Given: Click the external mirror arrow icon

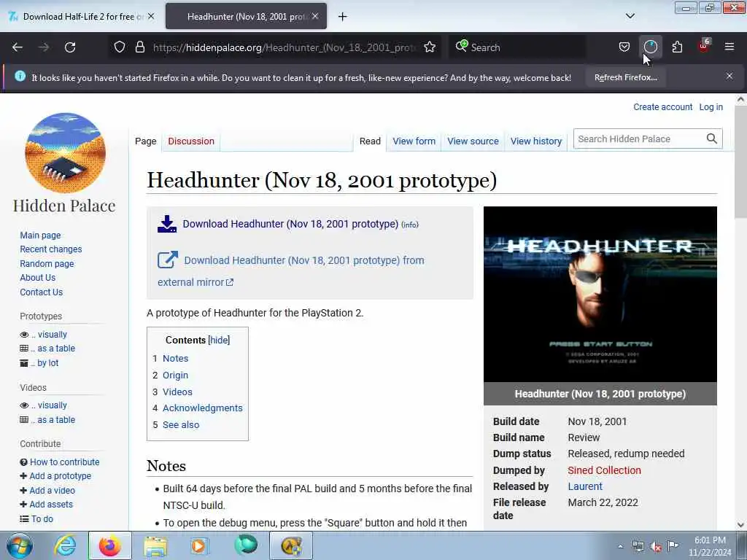Looking at the screenshot, I should pos(168,260).
